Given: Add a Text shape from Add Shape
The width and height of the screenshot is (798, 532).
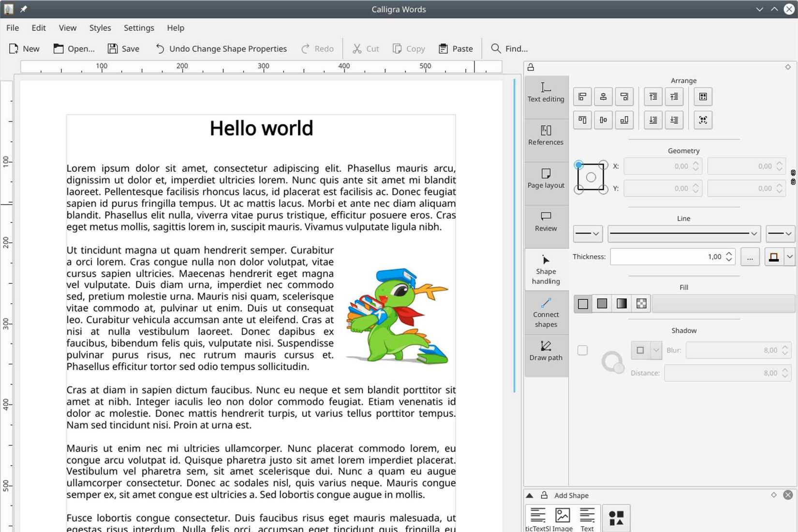Looking at the screenshot, I should 587,517.
